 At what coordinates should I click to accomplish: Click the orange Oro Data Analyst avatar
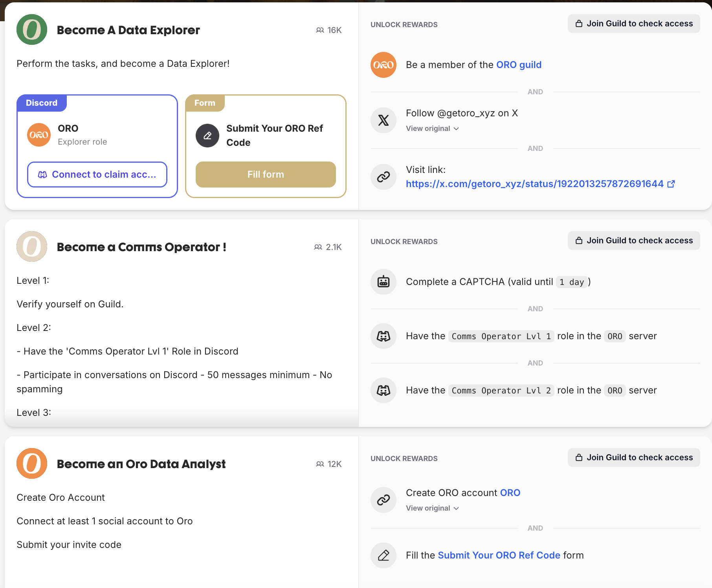tap(32, 464)
